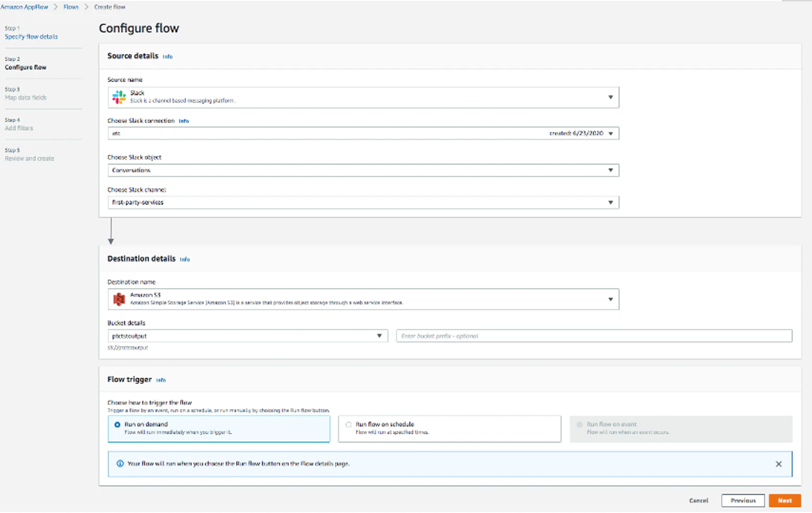Open the Choose Slack object dropdown
The height and width of the screenshot is (513, 812).
click(x=363, y=170)
